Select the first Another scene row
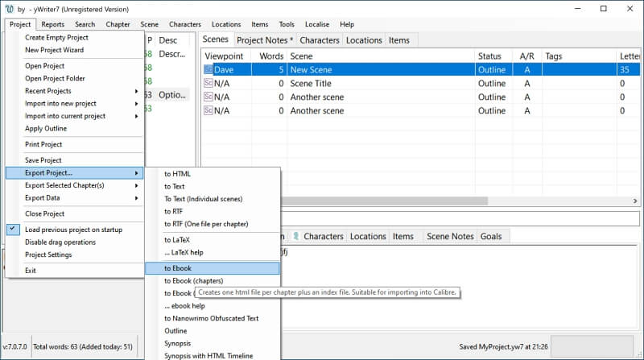The image size is (644, 360). click(420, 97)
